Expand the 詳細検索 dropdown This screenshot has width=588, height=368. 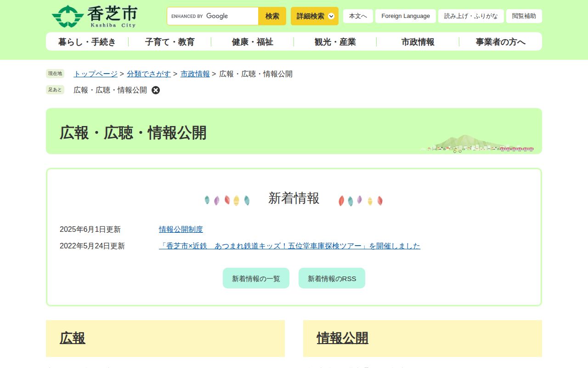click(315, 16)
